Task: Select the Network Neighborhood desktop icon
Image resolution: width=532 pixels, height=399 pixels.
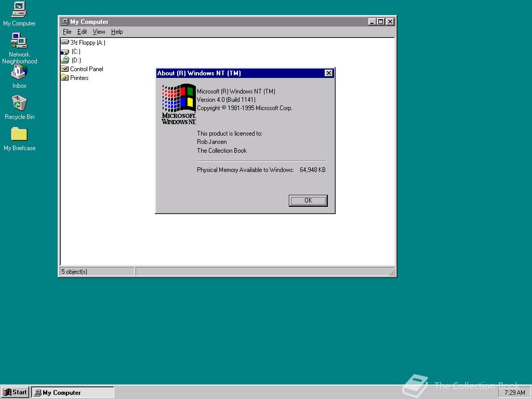Action: click(x=19, y=41)
